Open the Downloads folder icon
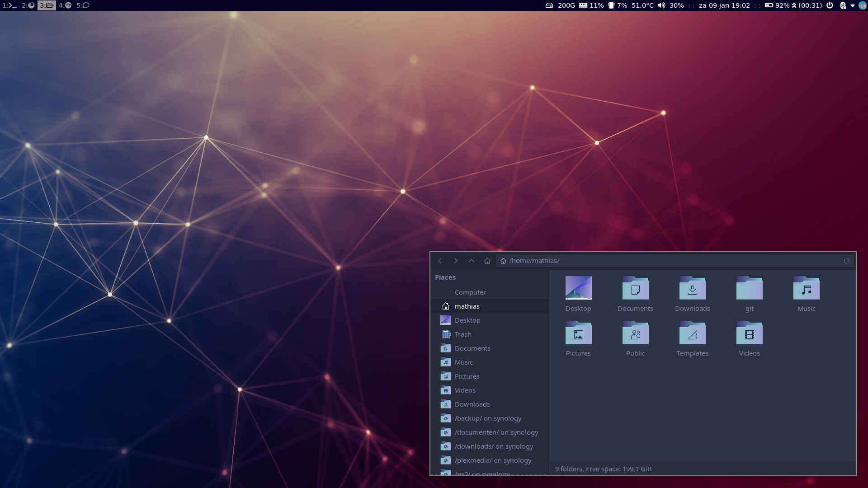The width and height of the screenshot is (868, 488). point(692,289)
